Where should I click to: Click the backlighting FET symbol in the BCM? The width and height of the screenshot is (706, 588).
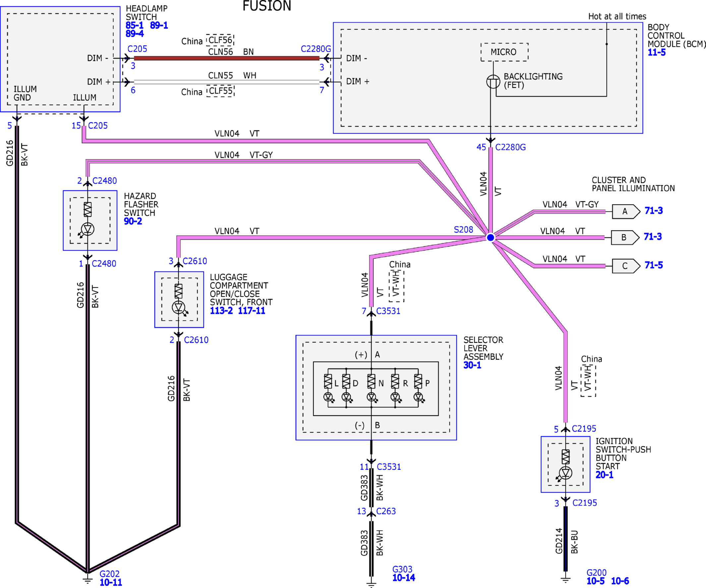click(493, 81)
